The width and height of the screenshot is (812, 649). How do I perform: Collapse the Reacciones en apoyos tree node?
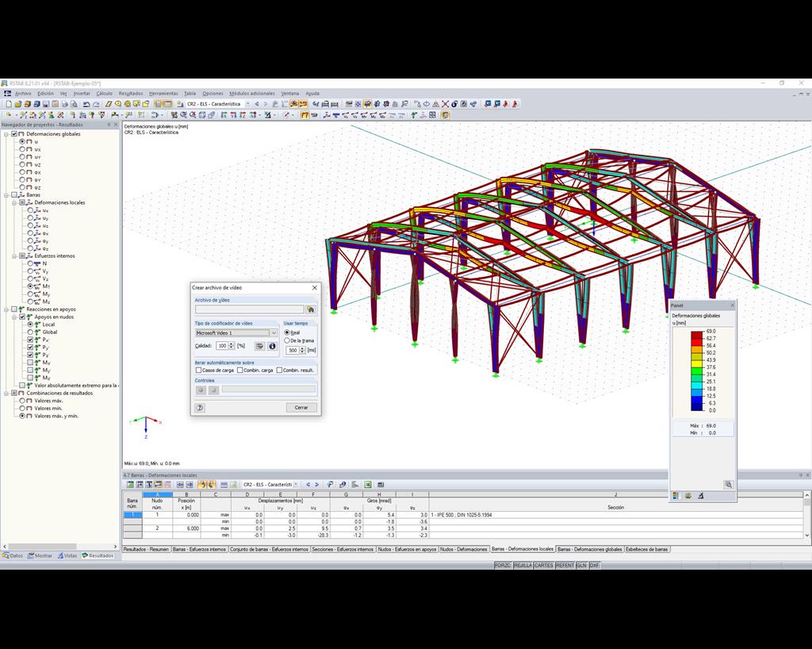pos(6,309)
